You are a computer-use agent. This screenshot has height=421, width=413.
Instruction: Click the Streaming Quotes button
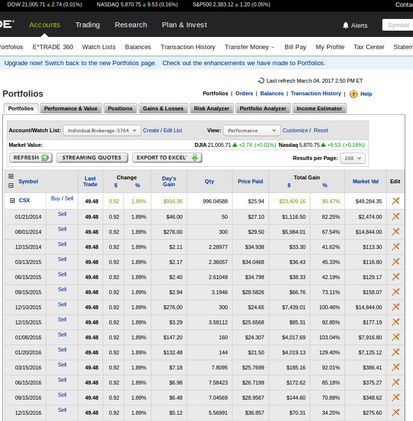pyautogui.click(x=92, y=158)
